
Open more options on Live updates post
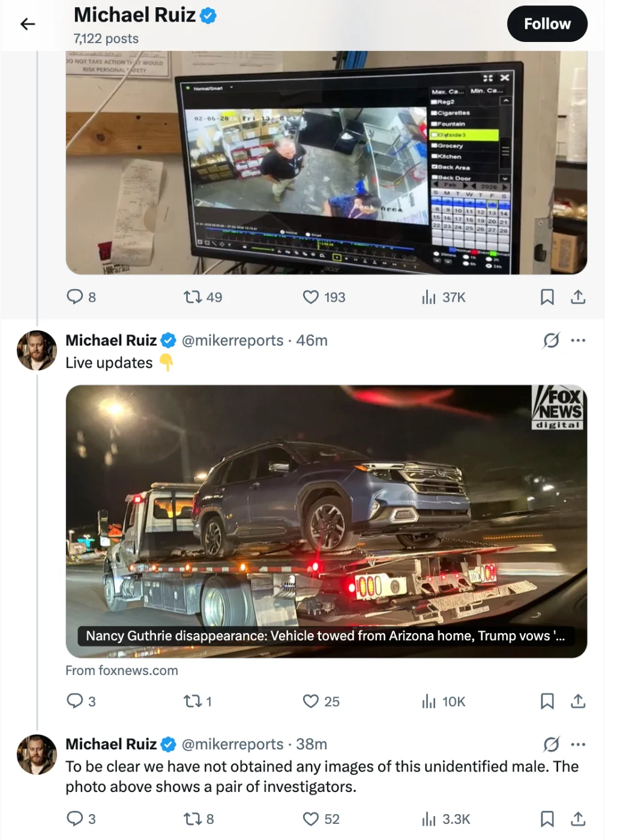[x=578, y=340]
